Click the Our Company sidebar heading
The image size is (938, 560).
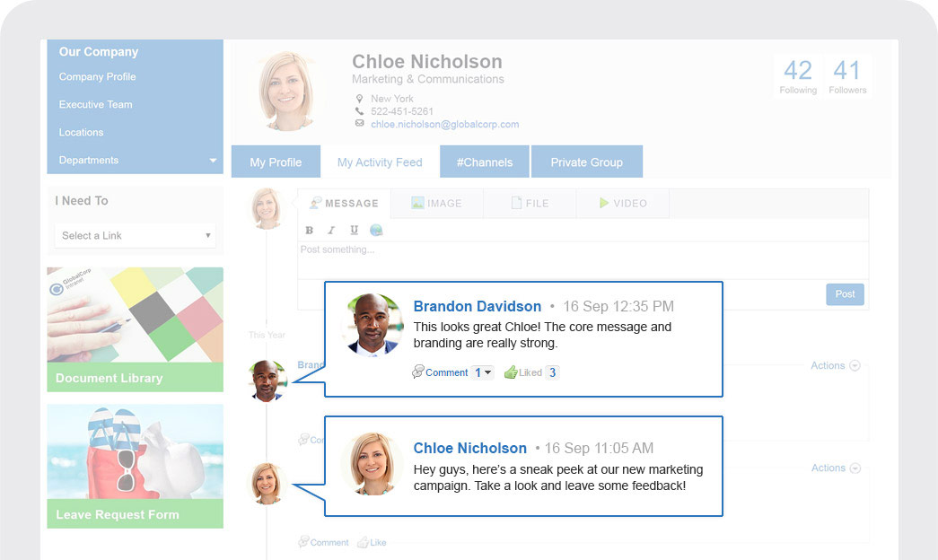(99, 52)
